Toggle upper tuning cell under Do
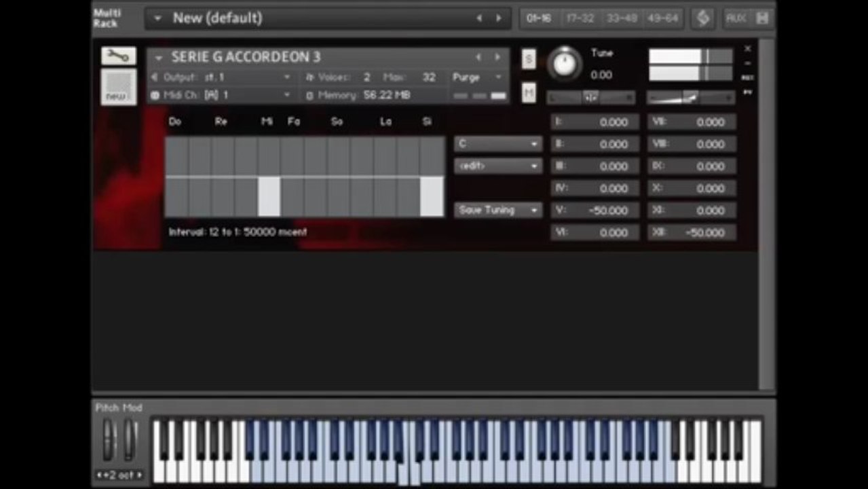This screenshot has width=868, height=489. 176,156
